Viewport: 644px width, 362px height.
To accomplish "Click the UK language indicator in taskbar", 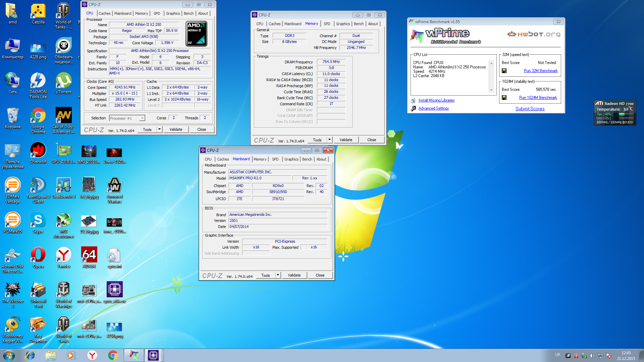I will (x=557, y=355).
